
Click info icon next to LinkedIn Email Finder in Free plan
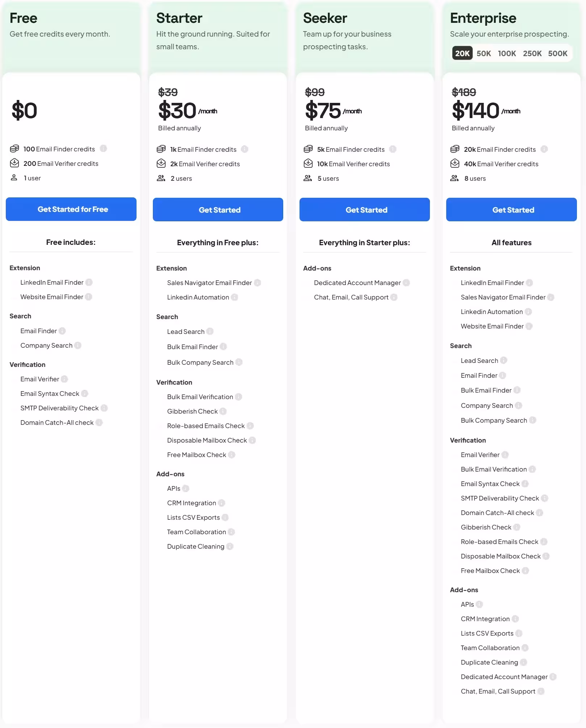coord(89,282)
